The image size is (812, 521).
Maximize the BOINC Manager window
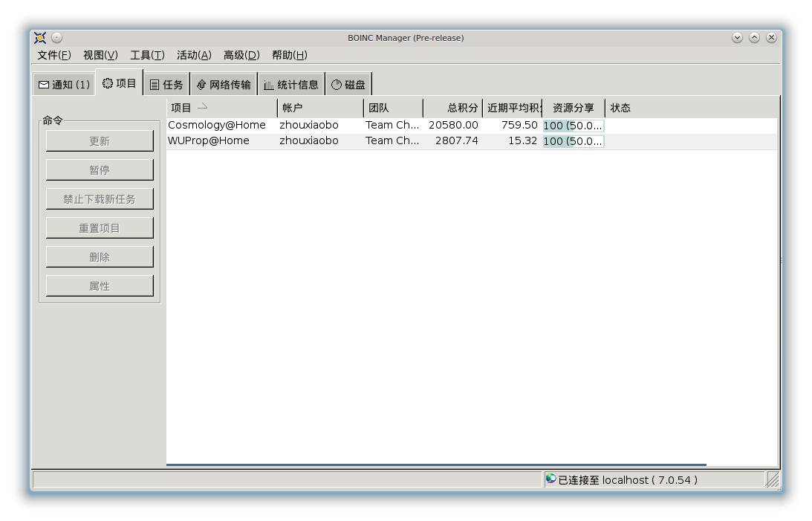754,37
